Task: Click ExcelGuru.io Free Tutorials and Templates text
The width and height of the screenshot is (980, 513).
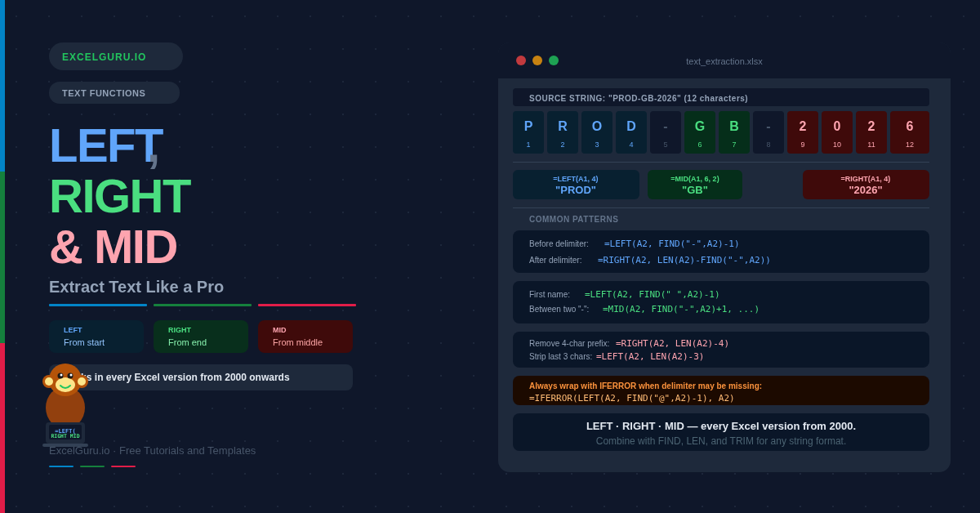Action: [153, 451]
